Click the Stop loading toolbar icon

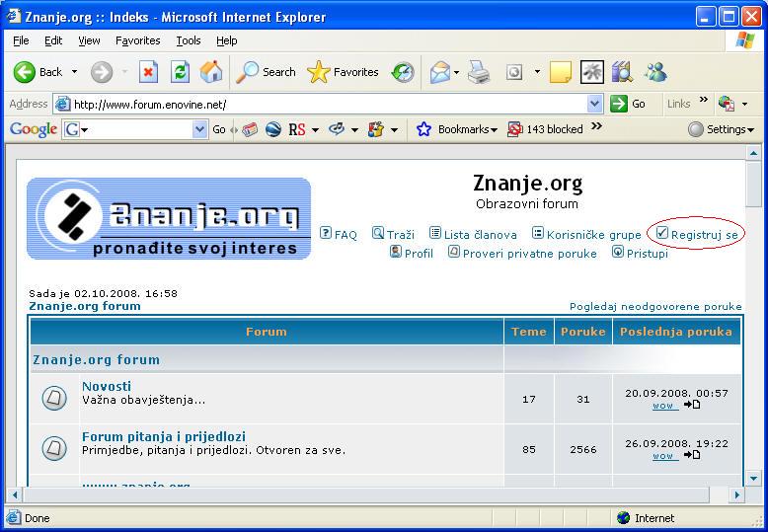pyautogui.click(x=148, y=72)
